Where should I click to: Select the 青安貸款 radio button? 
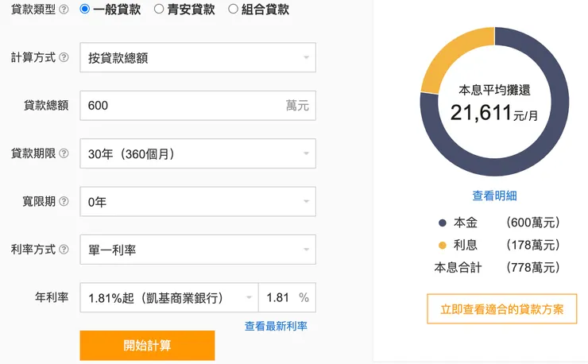point(159,10)
